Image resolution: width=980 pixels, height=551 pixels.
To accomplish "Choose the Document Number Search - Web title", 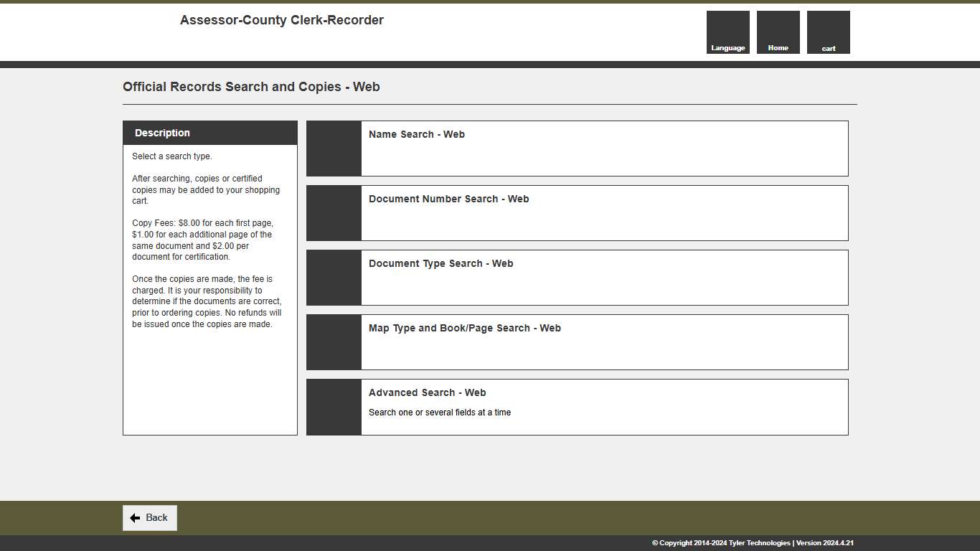I will [448, 199].
